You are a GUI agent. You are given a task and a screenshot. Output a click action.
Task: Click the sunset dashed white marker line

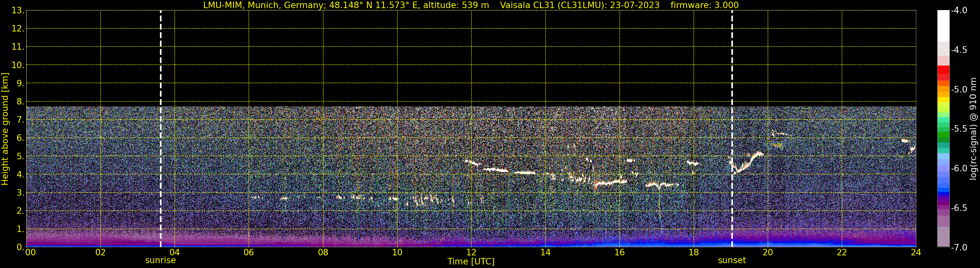point(732,129)
